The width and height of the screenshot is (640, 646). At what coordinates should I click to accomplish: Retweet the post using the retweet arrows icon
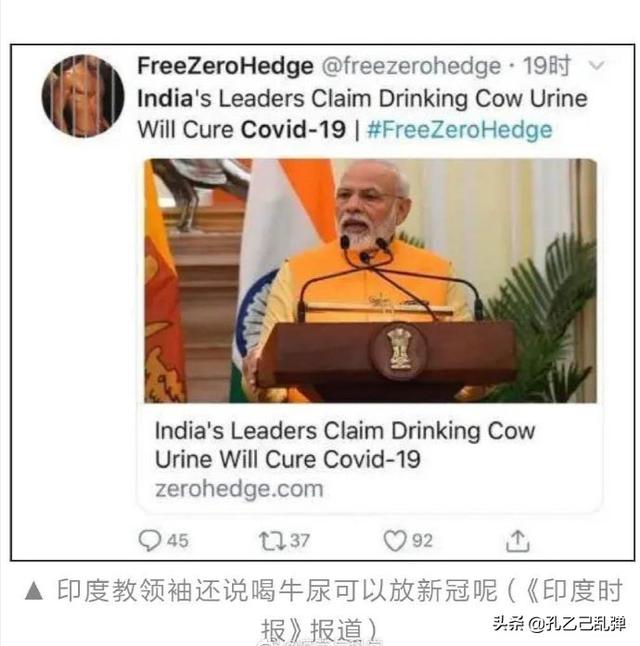(x=272, y=541)
